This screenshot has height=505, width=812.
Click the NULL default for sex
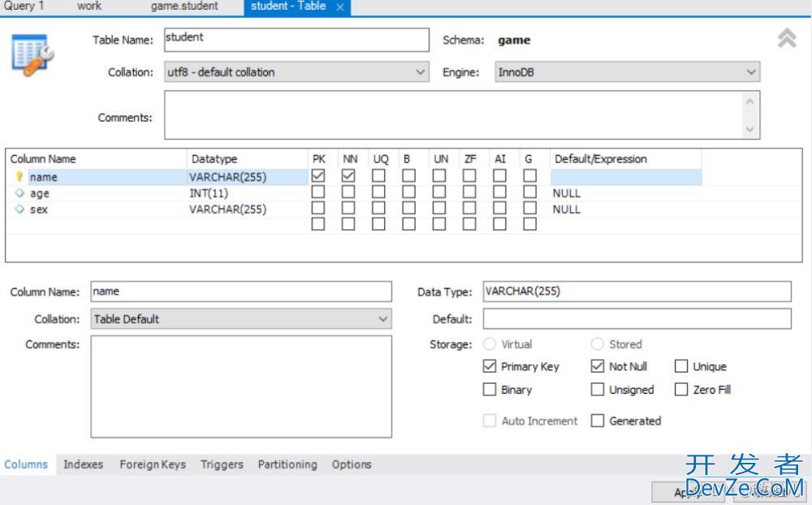pos(567,209)
